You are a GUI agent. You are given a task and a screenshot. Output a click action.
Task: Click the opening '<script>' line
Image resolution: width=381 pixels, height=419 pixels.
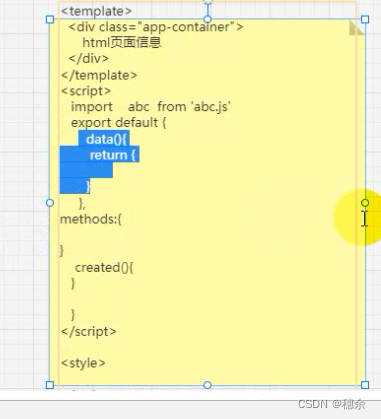86,91
